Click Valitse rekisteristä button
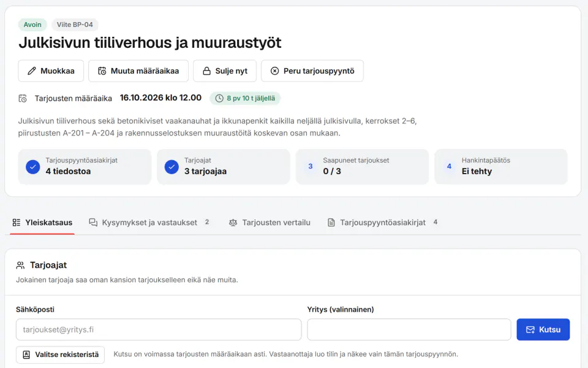 tap(61, 355)
